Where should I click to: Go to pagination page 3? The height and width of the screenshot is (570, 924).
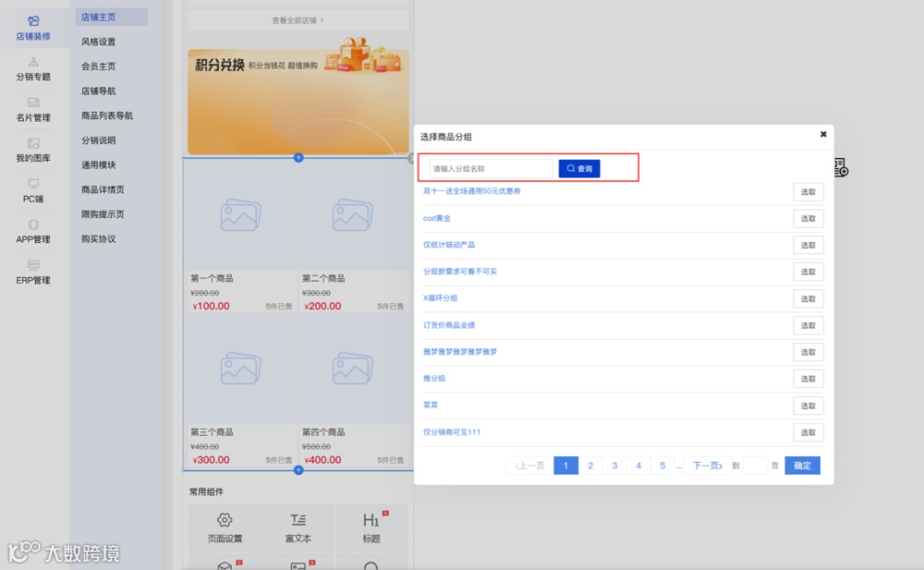point(614,466)
